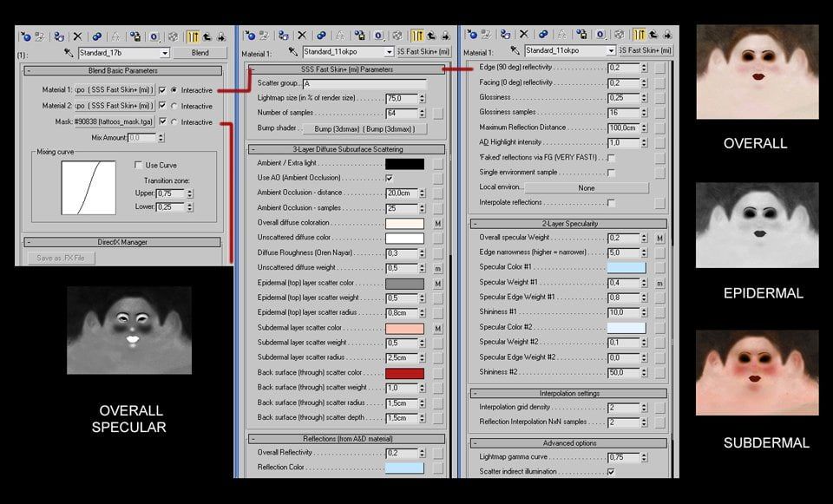Select the Interactive radio button for Material 2
Screen dimensions: 833x504
[174, 106]
